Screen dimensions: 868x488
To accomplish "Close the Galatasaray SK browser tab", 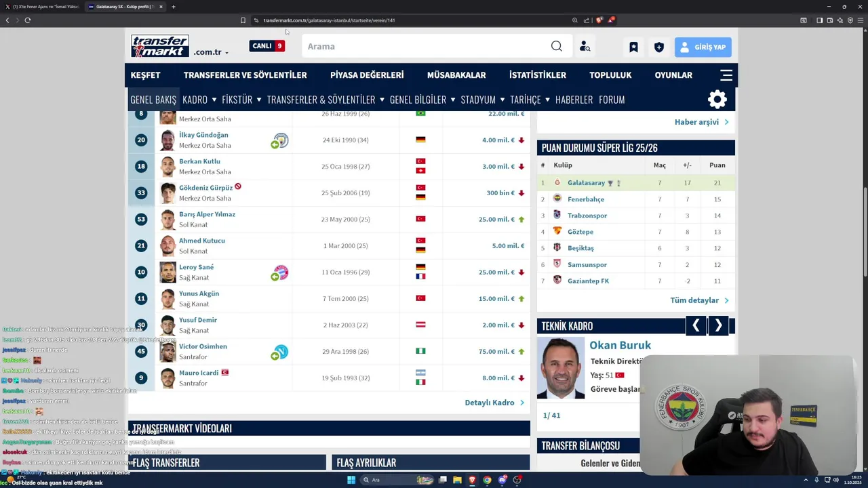I will tap(161, 7).
